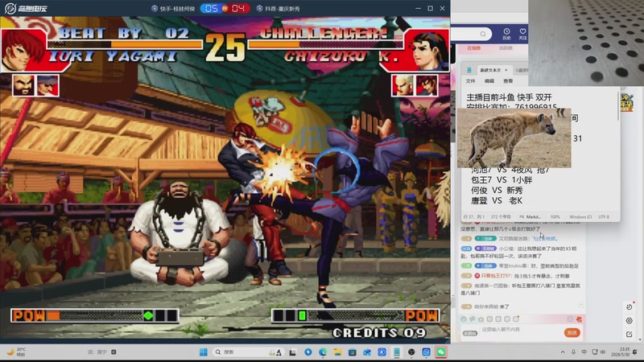Click the UTF-8 encoding in Notepad status bar
Image resolution: width=644 pixels, height=362 pixels.
[x=604, y=216]
